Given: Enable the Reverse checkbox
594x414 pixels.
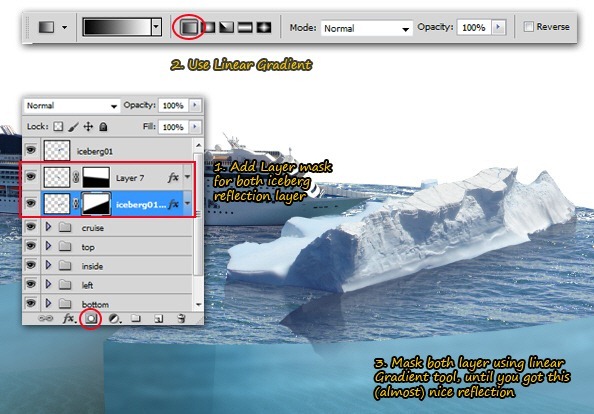Looking at the screenshot, I should 528,27.
